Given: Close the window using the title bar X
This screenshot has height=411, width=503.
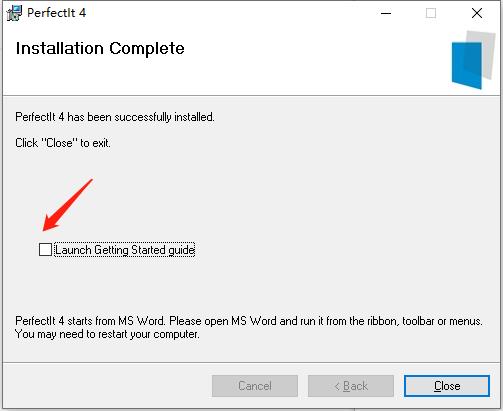Looking at the screenshot, I should pos(477,13).
